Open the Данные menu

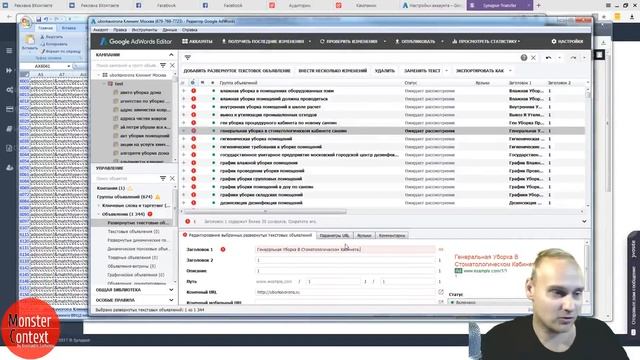tap(170, 30)
